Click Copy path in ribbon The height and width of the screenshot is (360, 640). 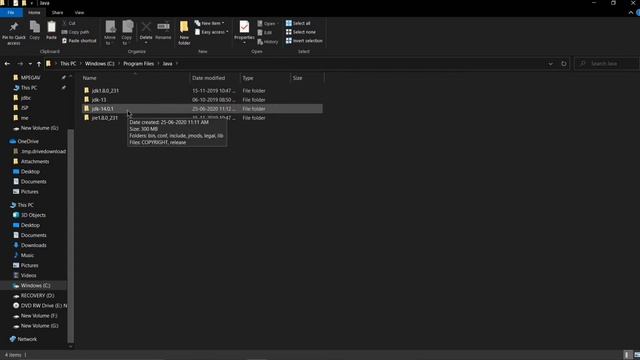pos(76,32)
